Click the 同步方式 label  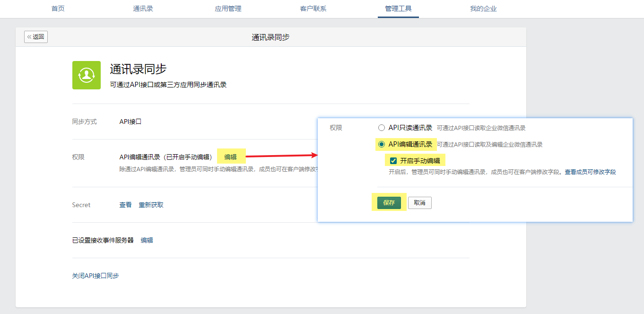point(85,122)
